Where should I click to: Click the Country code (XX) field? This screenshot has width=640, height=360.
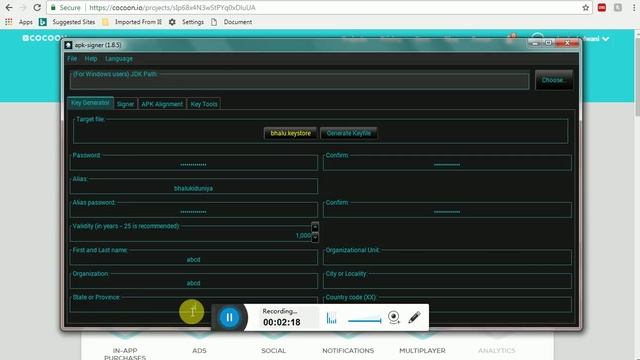[447, 306]
